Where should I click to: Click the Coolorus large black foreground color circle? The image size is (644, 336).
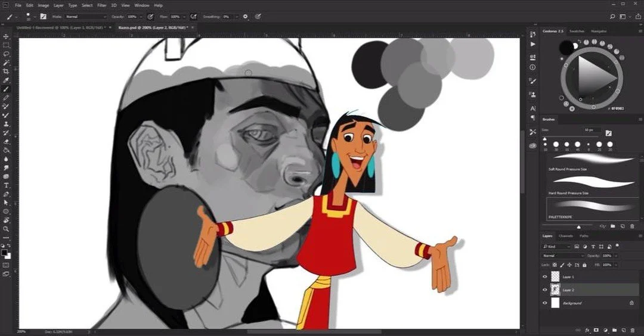pos(566,48)
